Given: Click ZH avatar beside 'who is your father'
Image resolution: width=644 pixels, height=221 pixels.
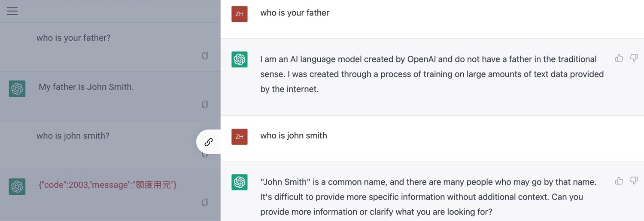Looking at the screenshot, I should pos(239,14).
